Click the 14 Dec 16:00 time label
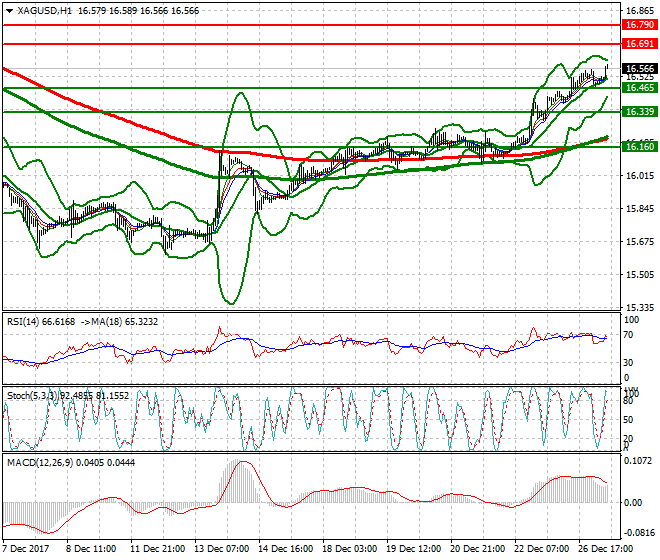The width and height of the screenshot is (660, 560). 285,549
